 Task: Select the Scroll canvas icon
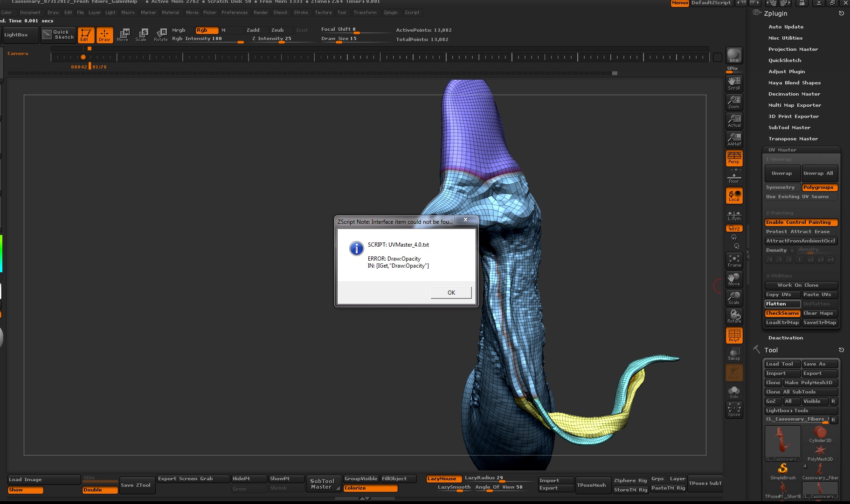click(734, 83)
